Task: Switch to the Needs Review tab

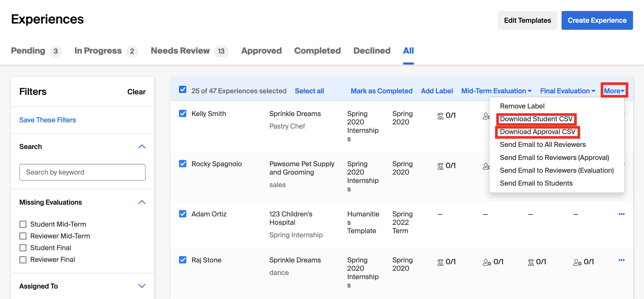Action: (x=180, y=51)
